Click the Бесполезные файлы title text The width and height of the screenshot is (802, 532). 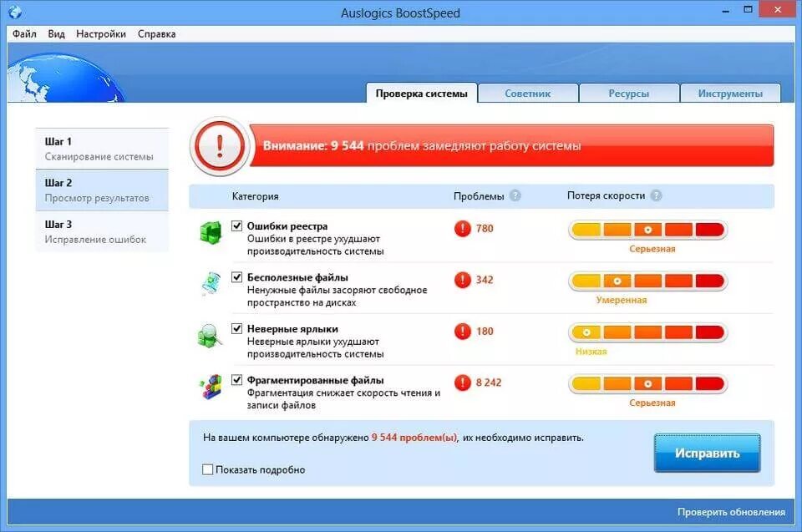tap(297, 277)
